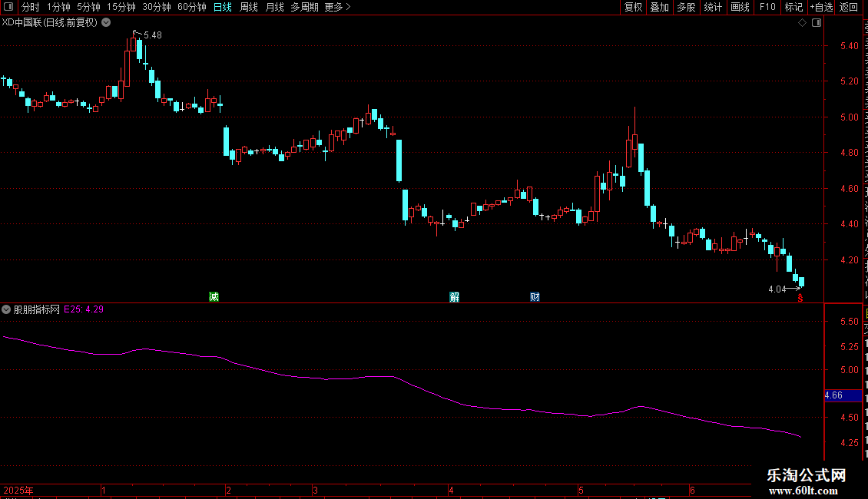Screen dimensions: 868x499
Task: Click the 2025年 timeline label
Action: tap(18, 490)
